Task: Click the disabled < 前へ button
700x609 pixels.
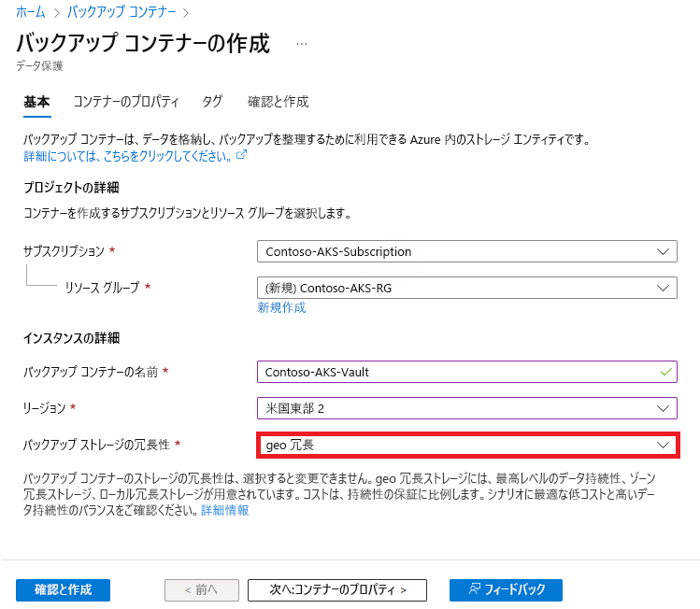Action: click(x=201, y=589)
